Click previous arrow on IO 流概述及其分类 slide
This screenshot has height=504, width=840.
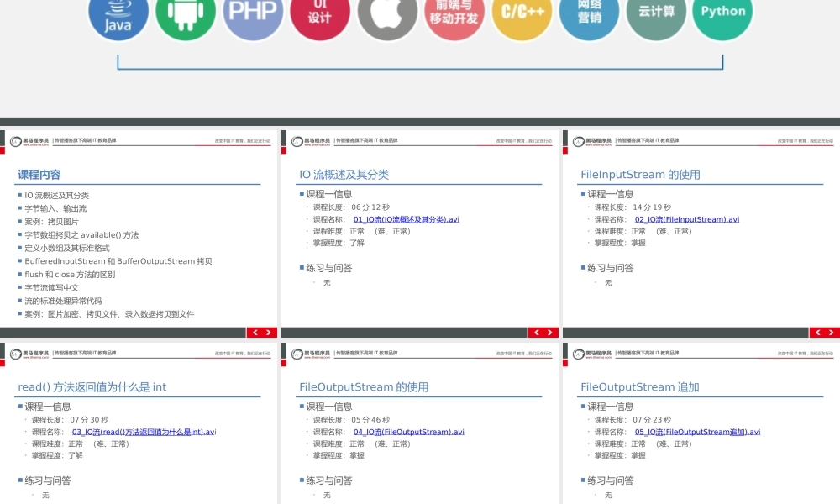[x=536, y=333]
